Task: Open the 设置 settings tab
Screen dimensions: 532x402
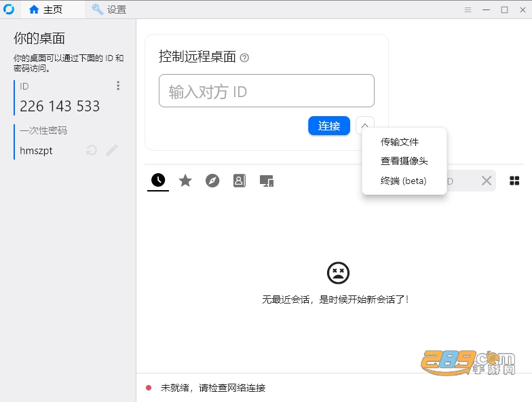Action: pyautogui.click(x=109, y=10)
